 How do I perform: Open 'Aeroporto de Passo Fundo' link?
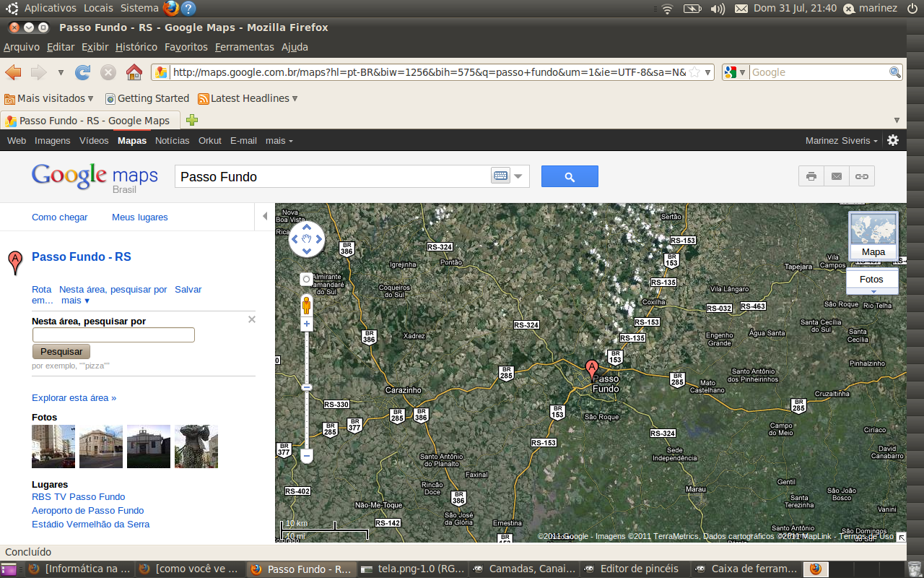pyautogui.click(x=88, y=510)
